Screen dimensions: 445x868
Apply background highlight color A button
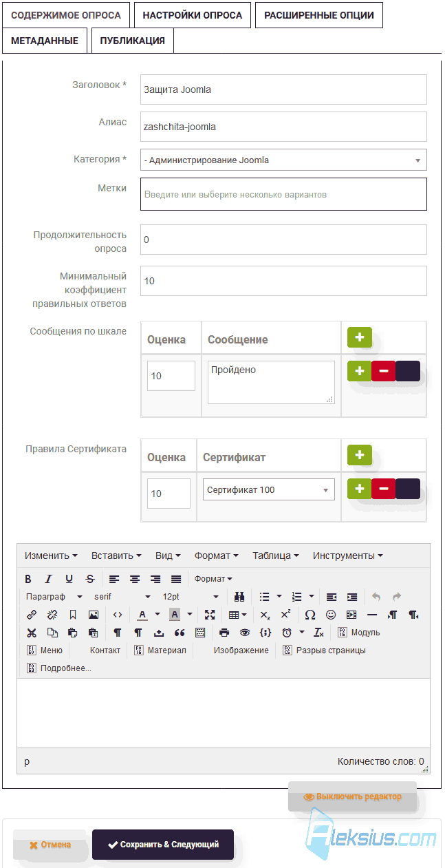coord(175,615)
